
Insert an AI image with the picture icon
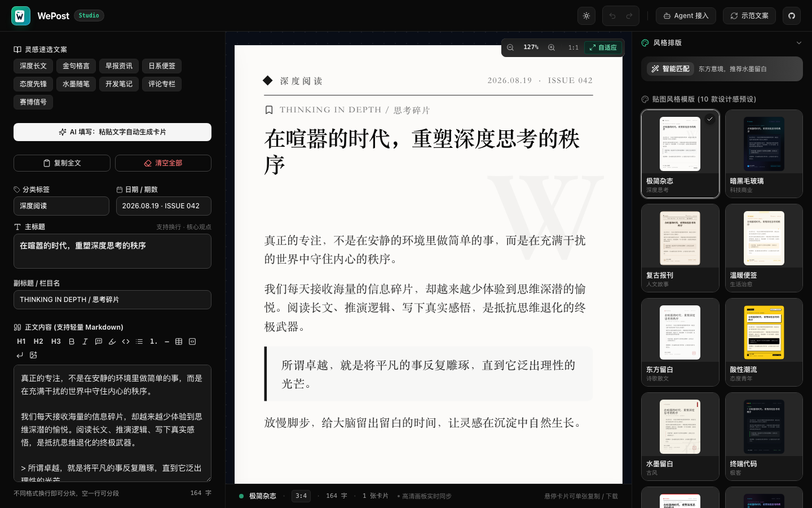33,355
